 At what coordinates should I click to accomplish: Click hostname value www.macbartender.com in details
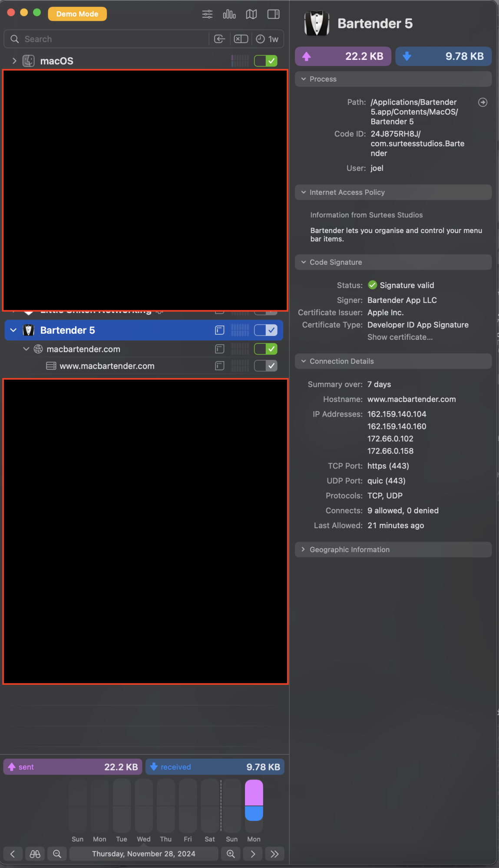pos(412,399)
